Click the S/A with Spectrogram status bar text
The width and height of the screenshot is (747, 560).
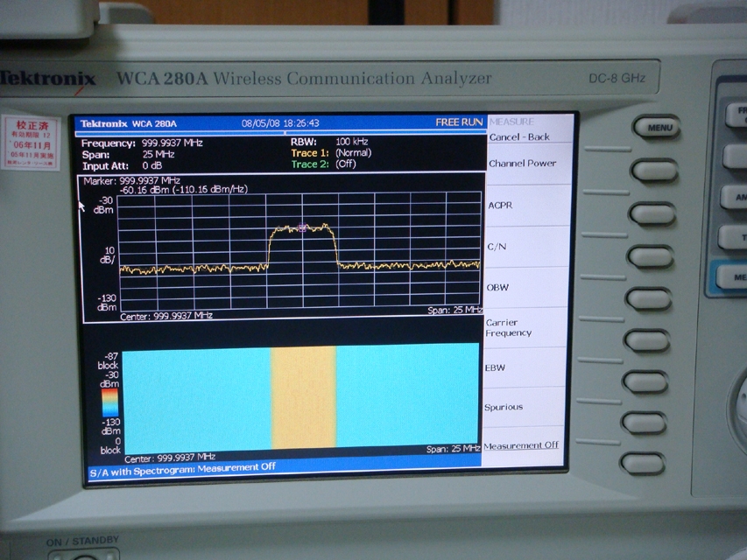pos(182,470)
